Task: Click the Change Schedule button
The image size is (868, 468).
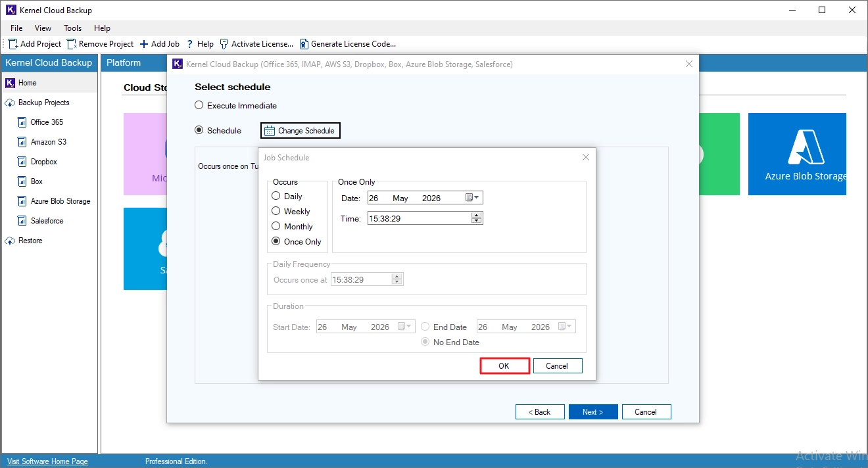Action: pos(301,131)
